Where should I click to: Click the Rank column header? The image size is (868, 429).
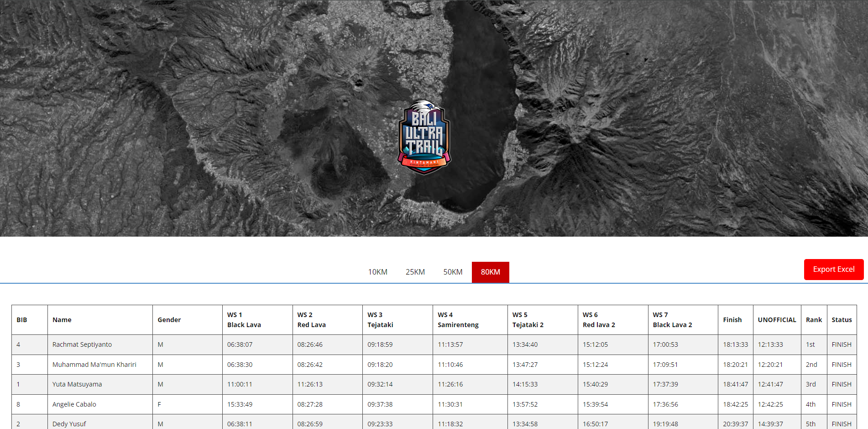(x=814, y=320)
